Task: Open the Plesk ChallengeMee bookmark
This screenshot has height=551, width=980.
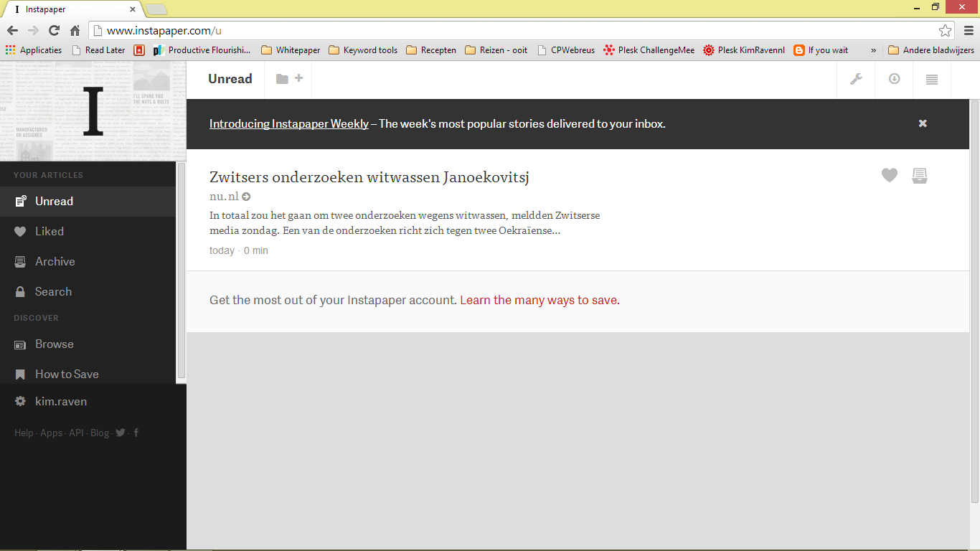Action: coord(649,50)
